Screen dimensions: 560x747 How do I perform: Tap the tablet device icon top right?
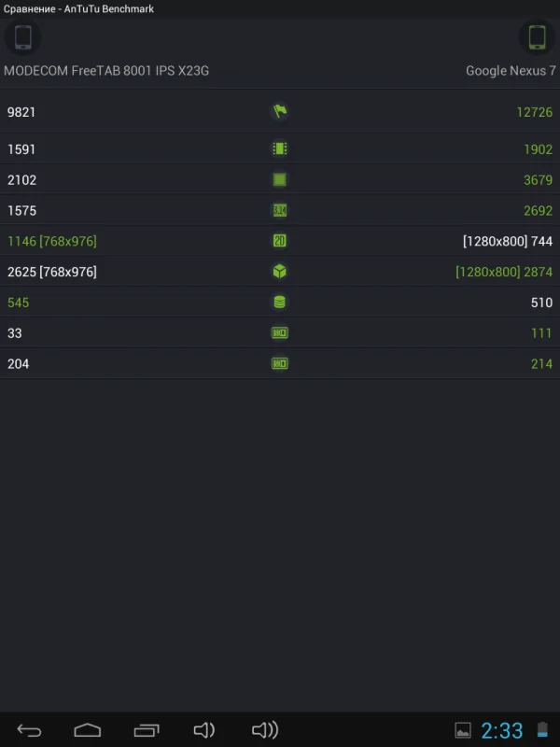(x=538, y=38)
